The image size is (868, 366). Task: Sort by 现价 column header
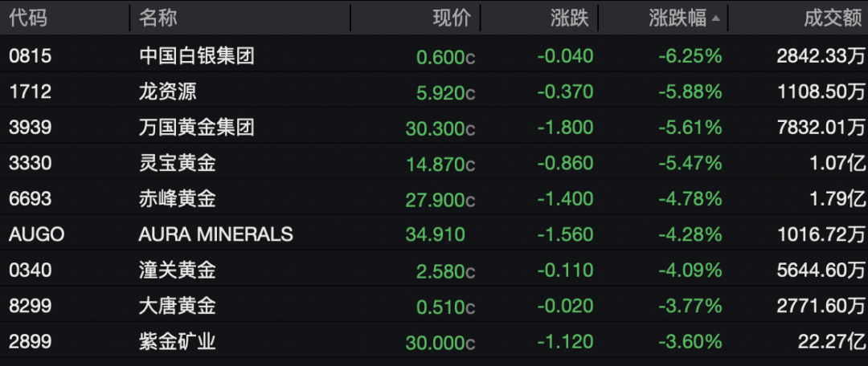point(451,18)
